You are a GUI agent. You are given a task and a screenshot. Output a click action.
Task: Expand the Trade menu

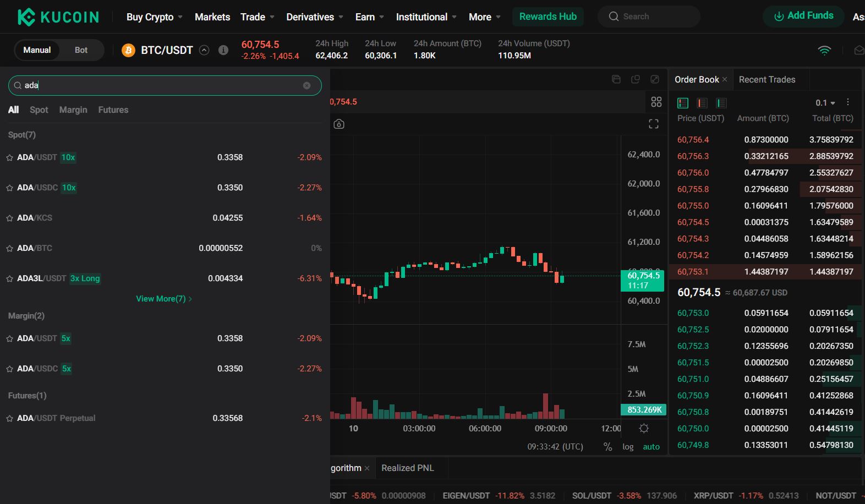(257, 17)
